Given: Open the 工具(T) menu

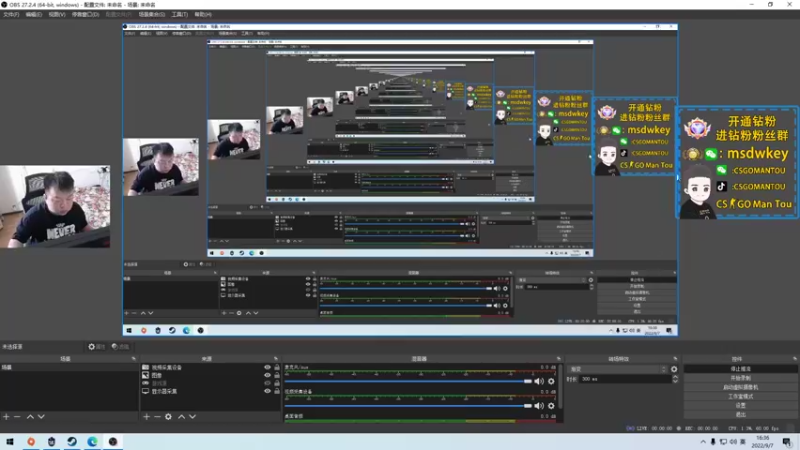Looking at the screenshot, I should click(180, 14).
